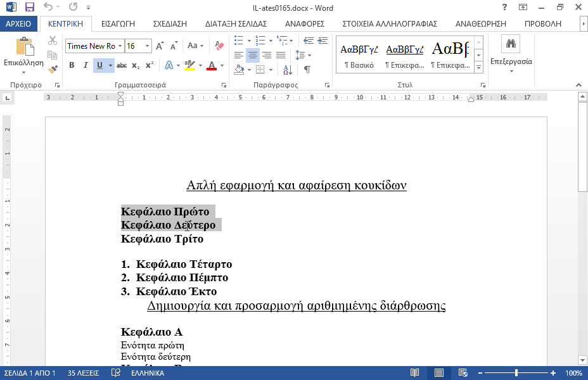This screenshot has width=588, height=380.
Task: Apply the yellow text highlight color
Action: coord(190,66)
